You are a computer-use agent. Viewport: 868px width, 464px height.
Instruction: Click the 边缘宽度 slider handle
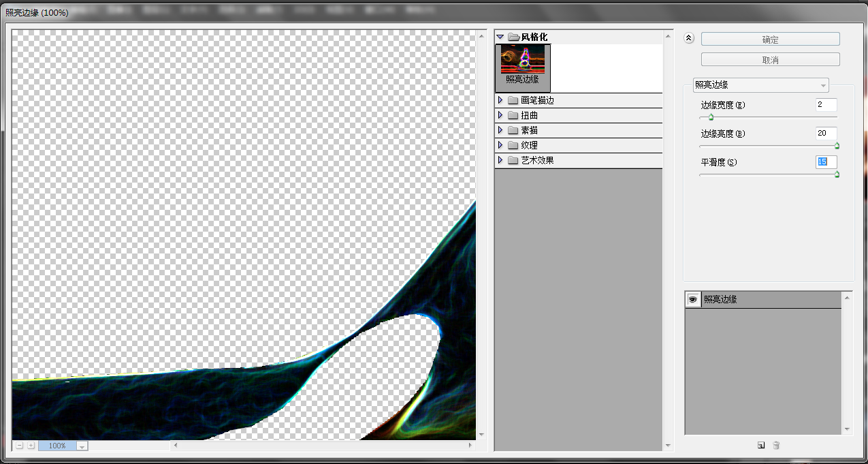(711, 117)
